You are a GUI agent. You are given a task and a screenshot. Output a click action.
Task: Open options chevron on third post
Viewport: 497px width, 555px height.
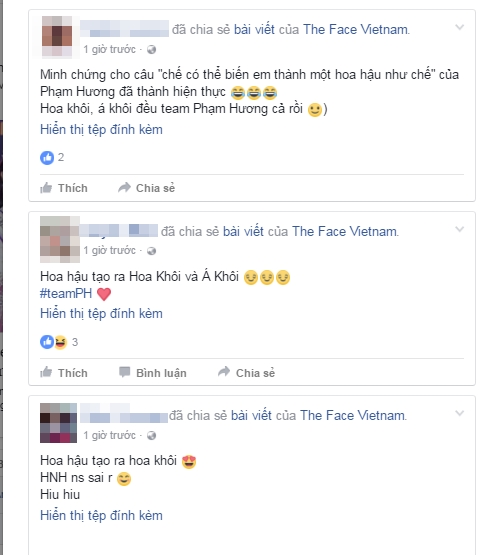(459, 413)
